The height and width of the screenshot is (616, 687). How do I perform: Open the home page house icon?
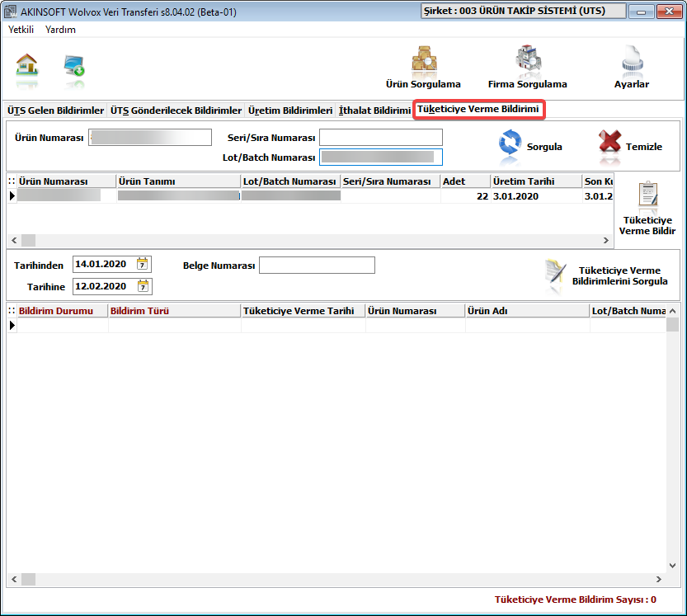pos(26,64)
